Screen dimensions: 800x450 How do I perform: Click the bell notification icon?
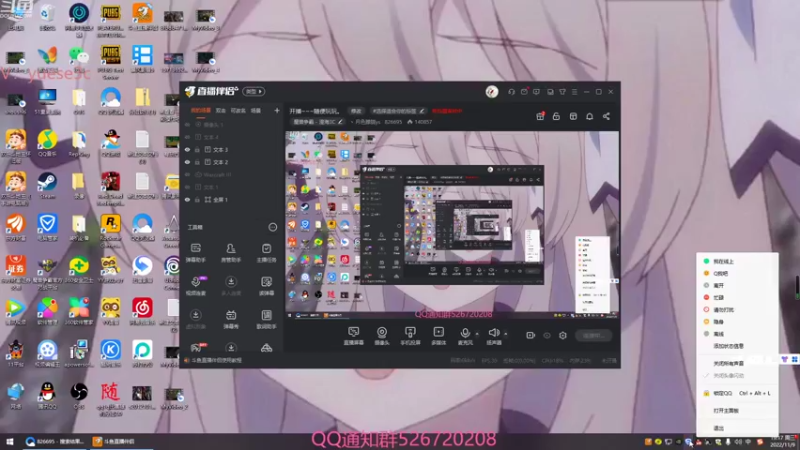coord(589,116)
